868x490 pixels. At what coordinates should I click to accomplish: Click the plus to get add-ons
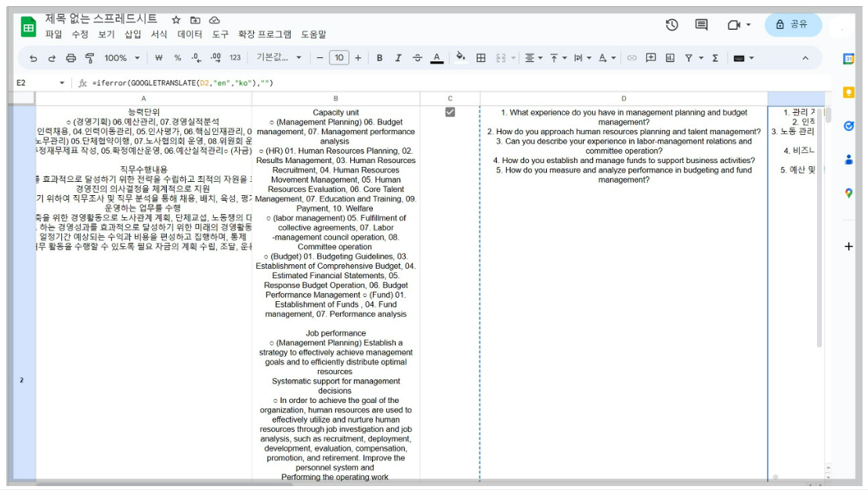click(x=848, y=246)
